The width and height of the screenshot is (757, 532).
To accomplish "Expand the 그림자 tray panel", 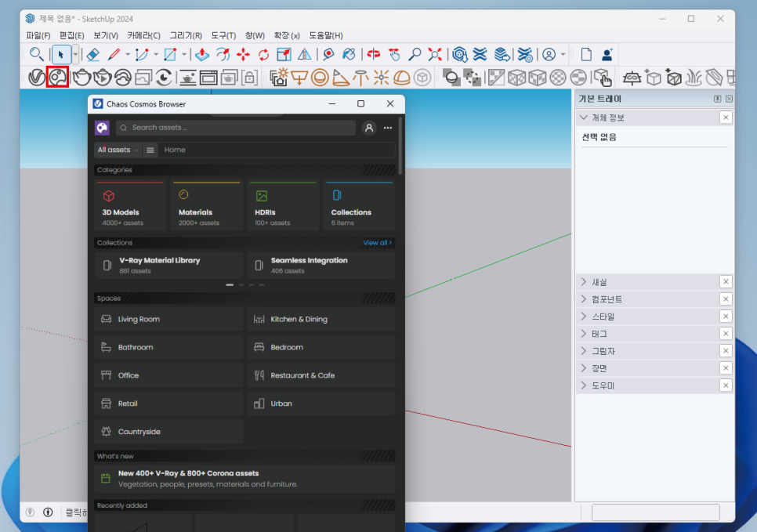I will [584, 351].
